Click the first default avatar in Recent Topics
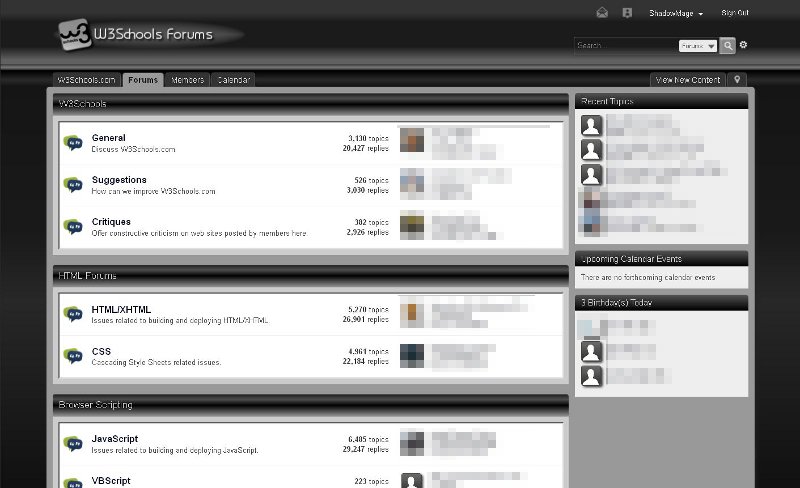This screenshot has width=800, height=488. [591, 126]
